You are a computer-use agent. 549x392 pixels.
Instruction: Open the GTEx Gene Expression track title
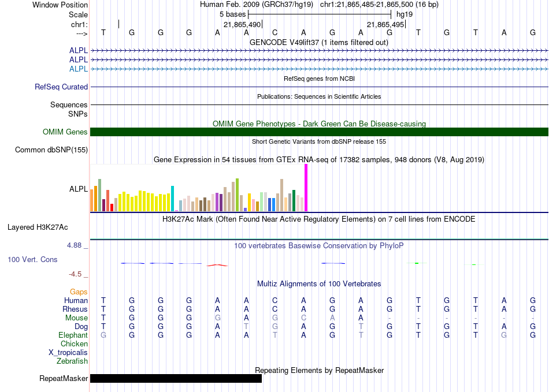tap(319, 160)
